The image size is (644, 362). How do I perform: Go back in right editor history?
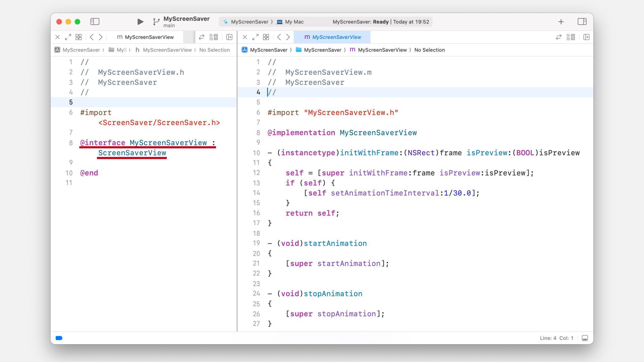[279, 37]
